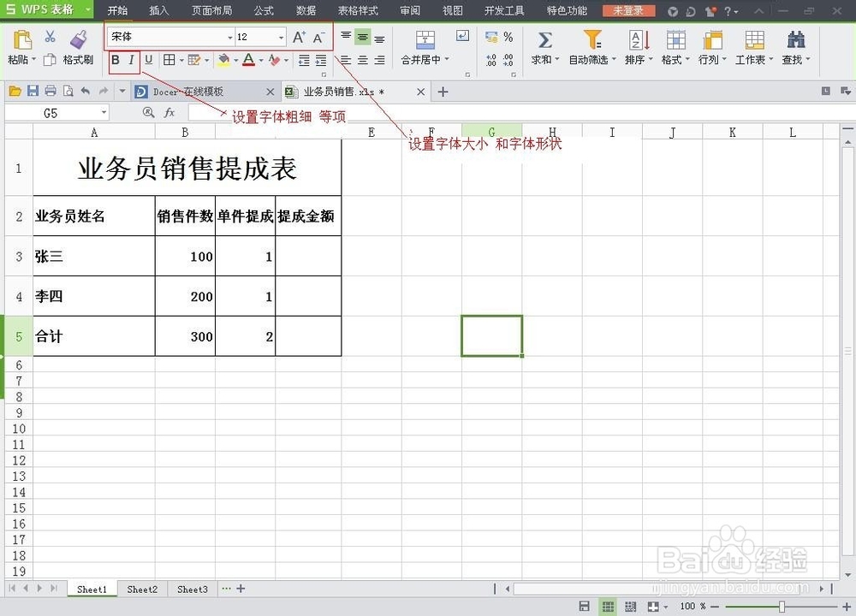Add a new document tab with plus
The image size is (856, 616).
tap(443, 92)
